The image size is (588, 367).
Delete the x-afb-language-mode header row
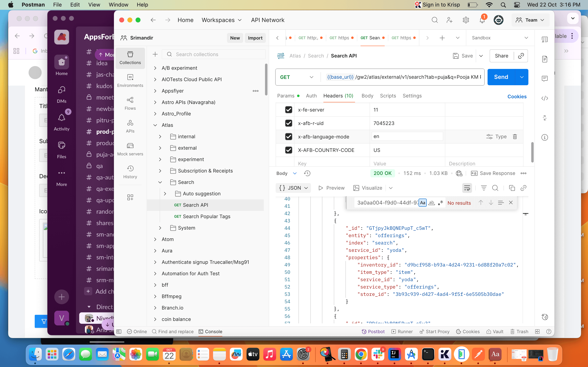pyautogui.click(x=515, y=136)
